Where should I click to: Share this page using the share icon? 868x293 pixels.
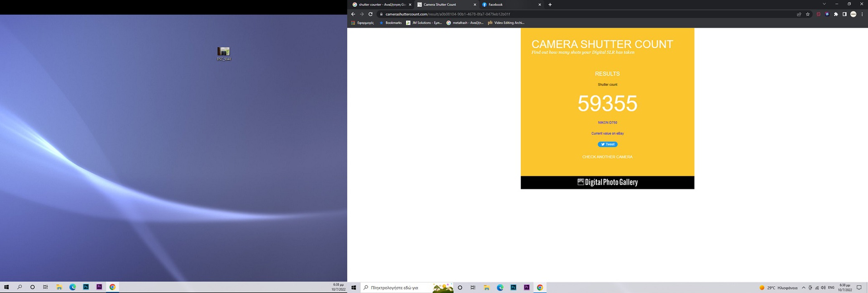point(799,14)
